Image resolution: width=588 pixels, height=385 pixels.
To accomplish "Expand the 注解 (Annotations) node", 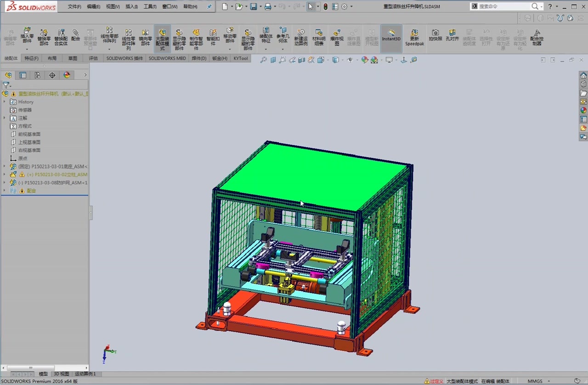I will coord(4,118).
